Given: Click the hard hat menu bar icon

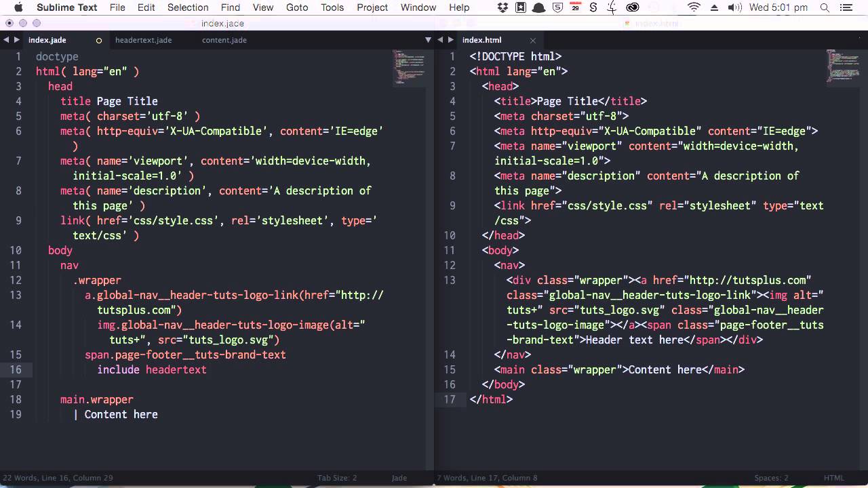Looking at the screenshot, I should [538, 7].
